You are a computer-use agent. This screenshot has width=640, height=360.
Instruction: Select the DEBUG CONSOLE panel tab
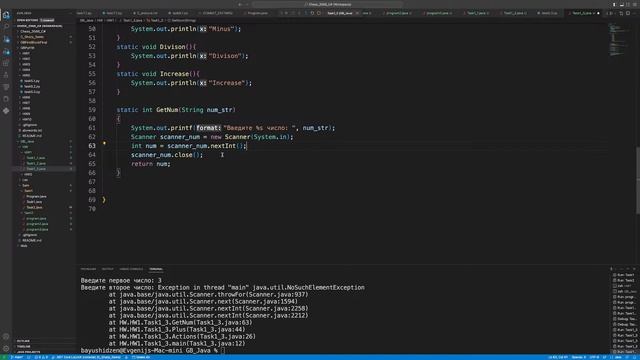coord(131,269)
